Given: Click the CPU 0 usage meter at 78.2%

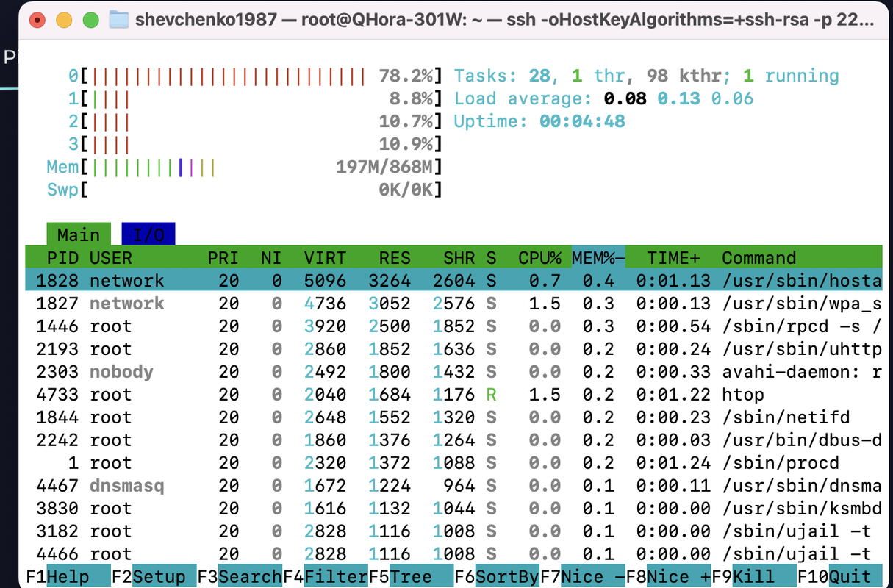Looking at the screenshot, I should pos(256,76).
